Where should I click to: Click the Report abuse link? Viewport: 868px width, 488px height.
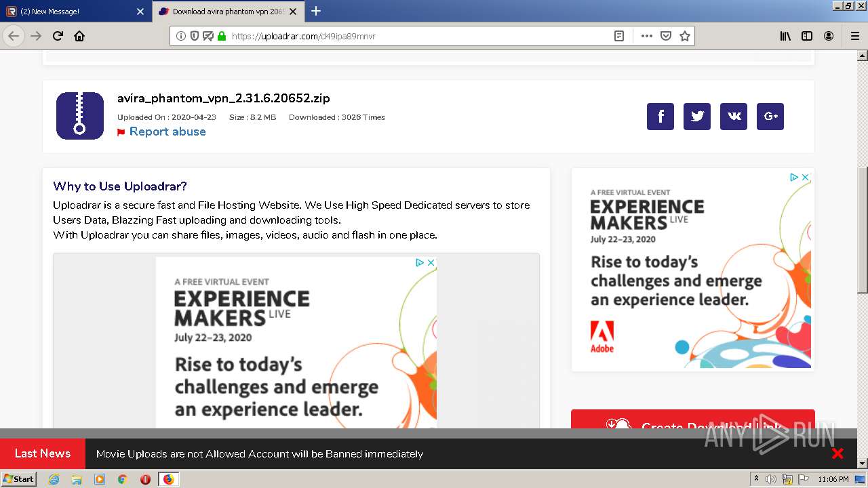pyautogui.click(x=167, y=131)
